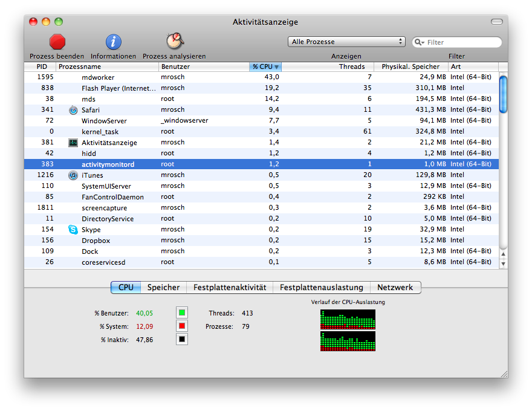
Task: Click the red Prozess beenden stop icon
Action: tap(57, 42)
